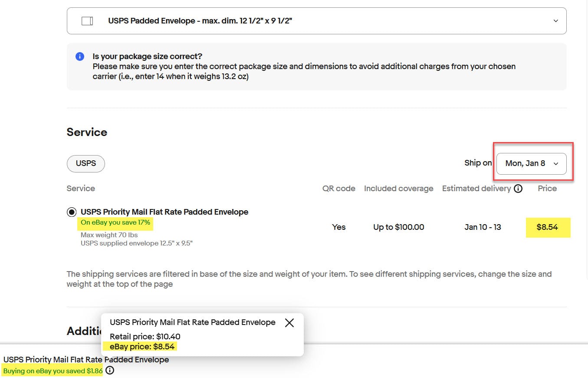Open the Ship on date dropdown
This screenshot has width=588, height=378.
click(x=531, y=164)
